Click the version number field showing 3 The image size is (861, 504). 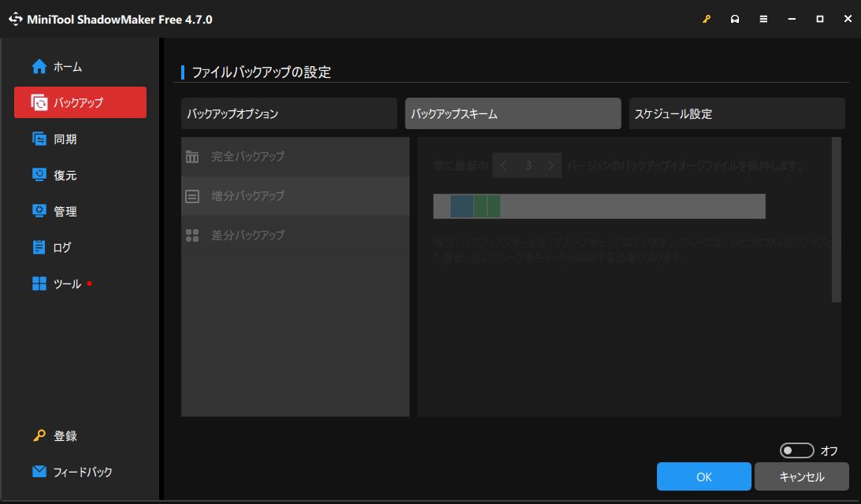coord(528,165)
